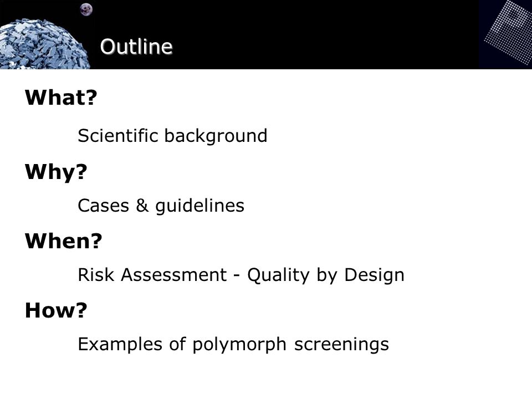This screenshot has height=399, width=532.
Task: Click the ampersand in Cases & guidelines
Action: click(142, 205)
